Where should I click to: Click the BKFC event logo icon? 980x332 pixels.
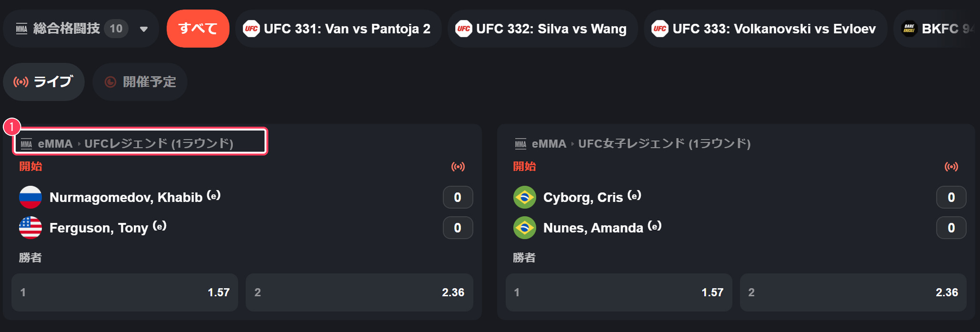pos(909,29)
